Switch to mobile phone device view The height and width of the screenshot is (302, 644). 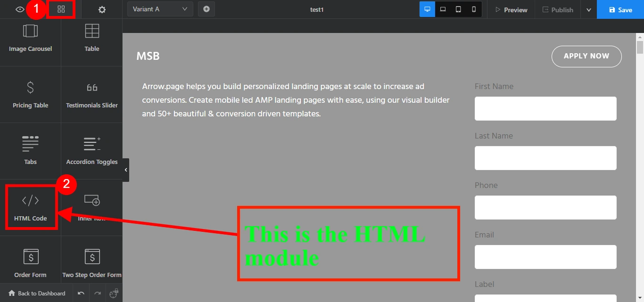(x=474, y=9)
